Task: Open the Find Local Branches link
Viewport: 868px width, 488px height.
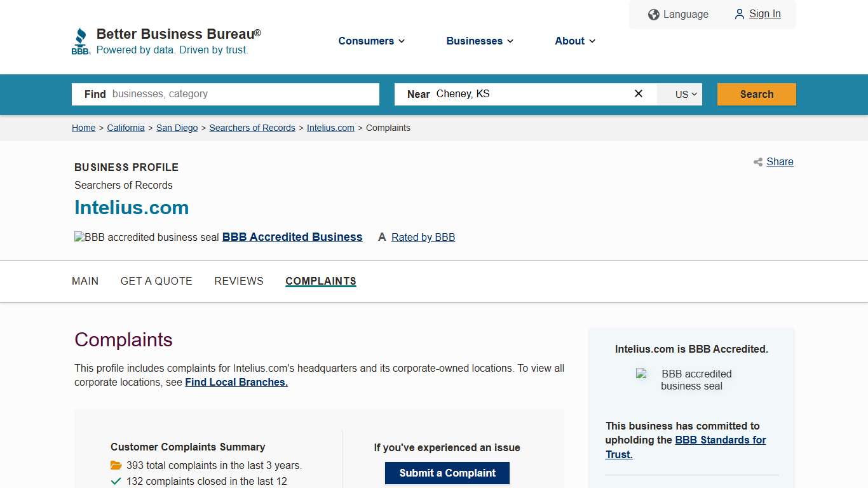Action: click(x=236, y=382)
